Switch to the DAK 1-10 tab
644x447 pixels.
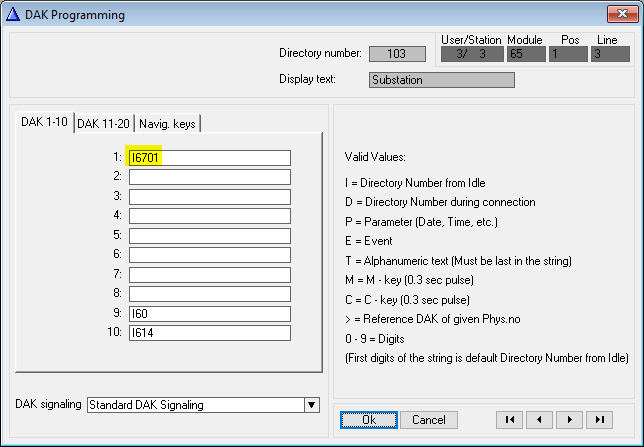coord(44,122)
